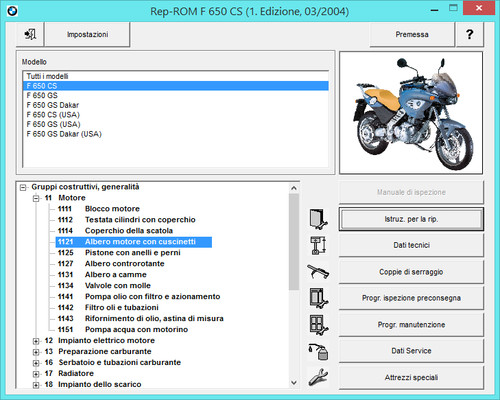Click Progr. ispezione preconsegna button
This screenshot has width=500, height=400.
411,298
